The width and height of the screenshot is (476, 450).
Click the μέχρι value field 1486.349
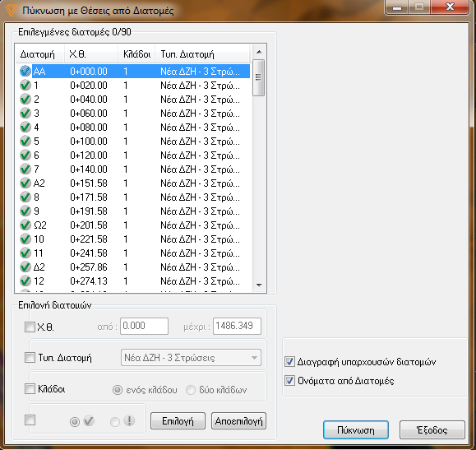(x=237, y=326)
